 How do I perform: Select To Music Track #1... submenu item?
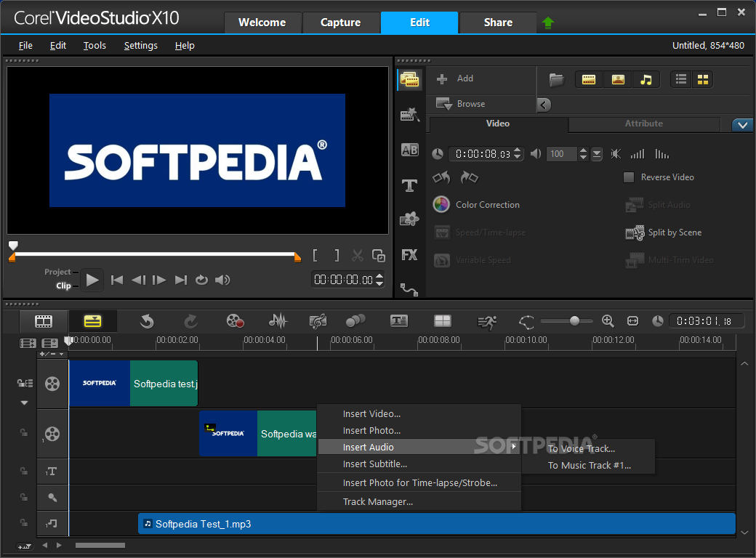click(589, 466)
